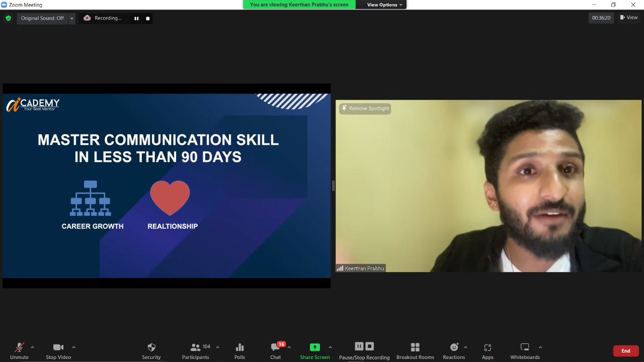Screen dimensions: 644x362
Task: Click the meeting timer 00:36:20
Action: pyautogui.click(x=601, y=18)
